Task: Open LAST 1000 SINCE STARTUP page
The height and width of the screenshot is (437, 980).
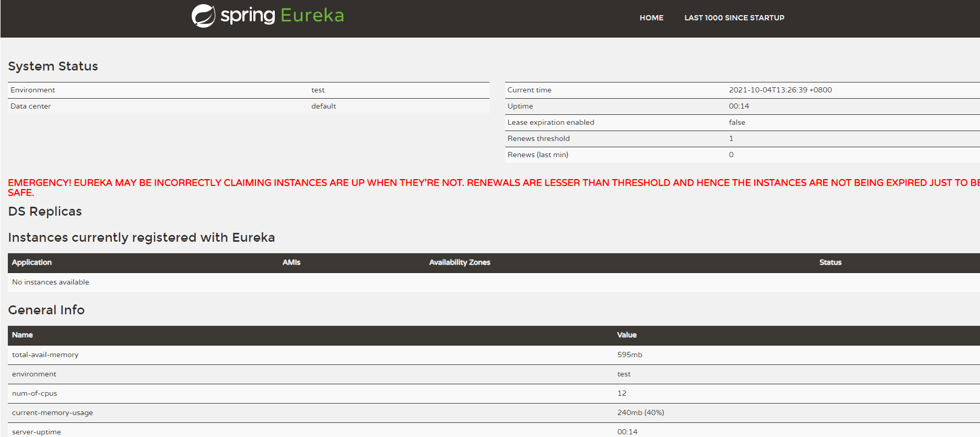Action: 734,18
